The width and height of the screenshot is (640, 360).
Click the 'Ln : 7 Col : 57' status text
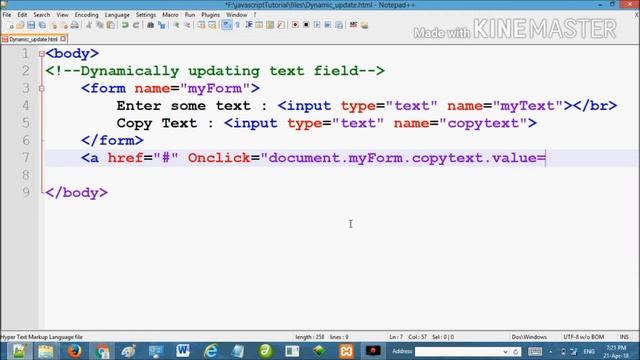pos(408,337)
